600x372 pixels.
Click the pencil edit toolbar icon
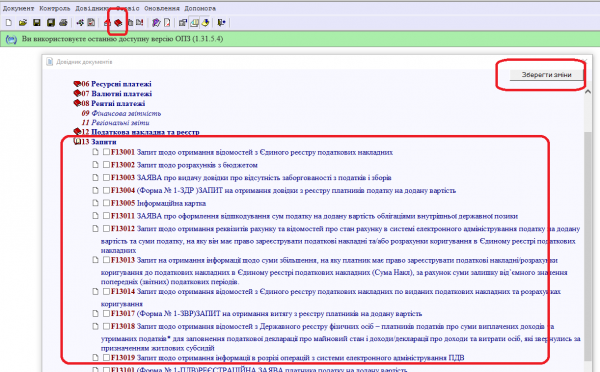(156, 23)
